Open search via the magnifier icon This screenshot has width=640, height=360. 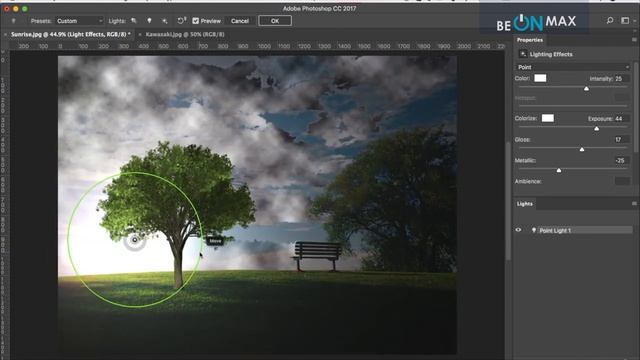tap(610, 20)
